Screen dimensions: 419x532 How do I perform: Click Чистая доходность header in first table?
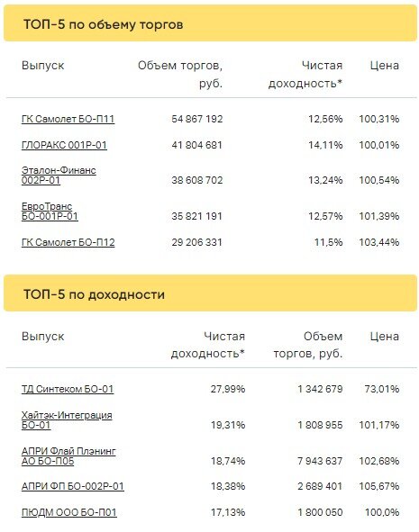pos(305,75)
